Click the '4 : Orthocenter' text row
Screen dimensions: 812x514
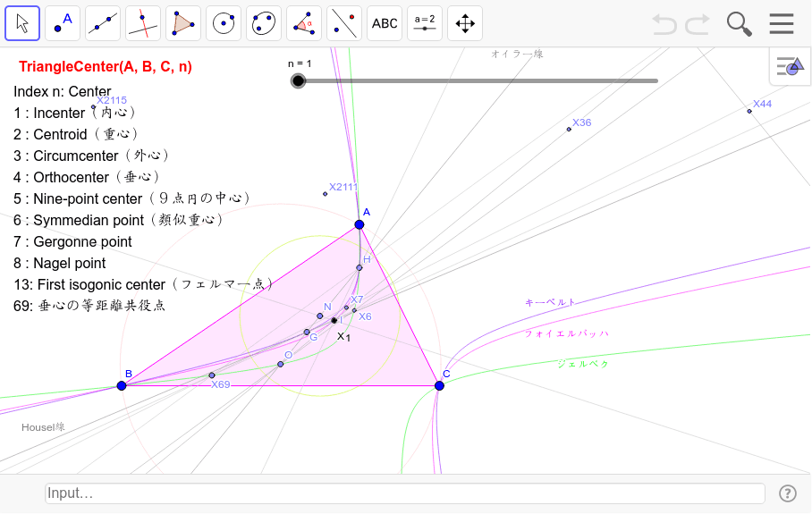(87, 177)
